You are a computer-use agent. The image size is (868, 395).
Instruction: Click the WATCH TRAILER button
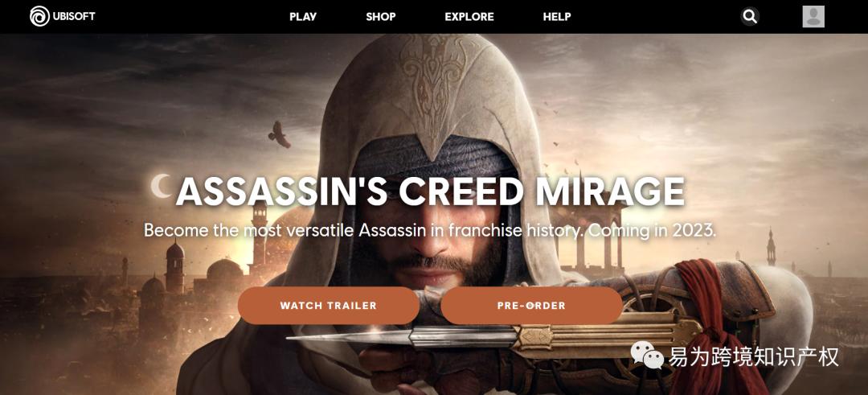click(x=328, y=305)
